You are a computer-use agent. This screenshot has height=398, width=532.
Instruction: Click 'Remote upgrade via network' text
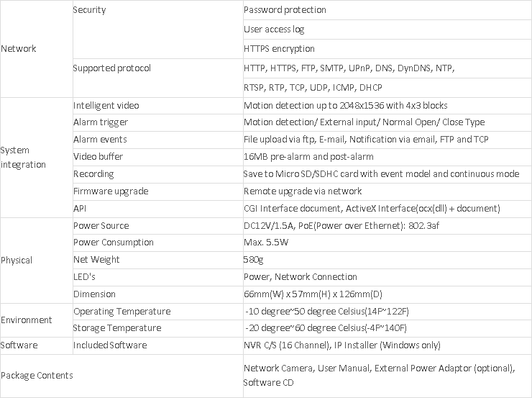[x=303, y=191]
